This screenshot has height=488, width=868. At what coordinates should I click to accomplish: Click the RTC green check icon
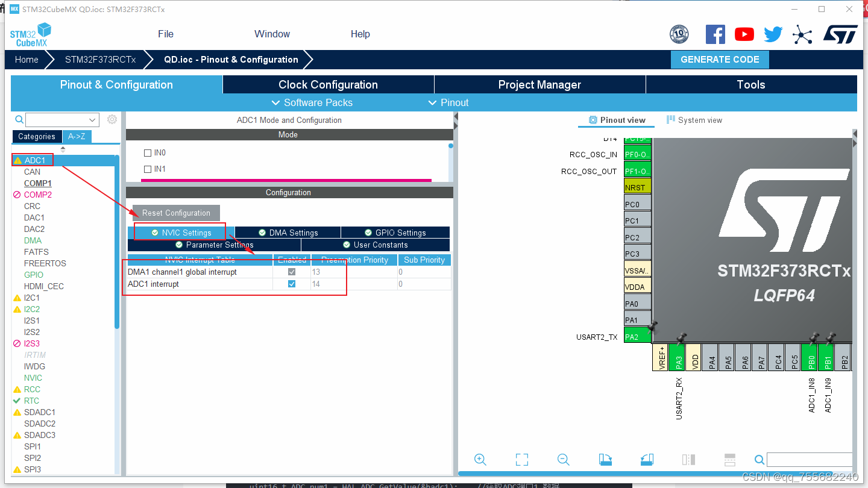pos(17,401)
